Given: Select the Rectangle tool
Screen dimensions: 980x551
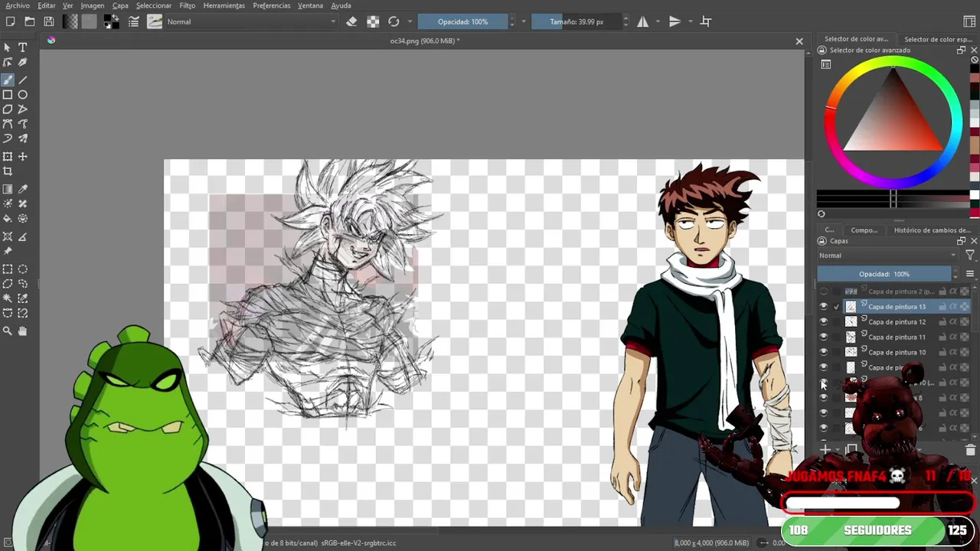Looking at the screenshot, I should coord(8,95).
